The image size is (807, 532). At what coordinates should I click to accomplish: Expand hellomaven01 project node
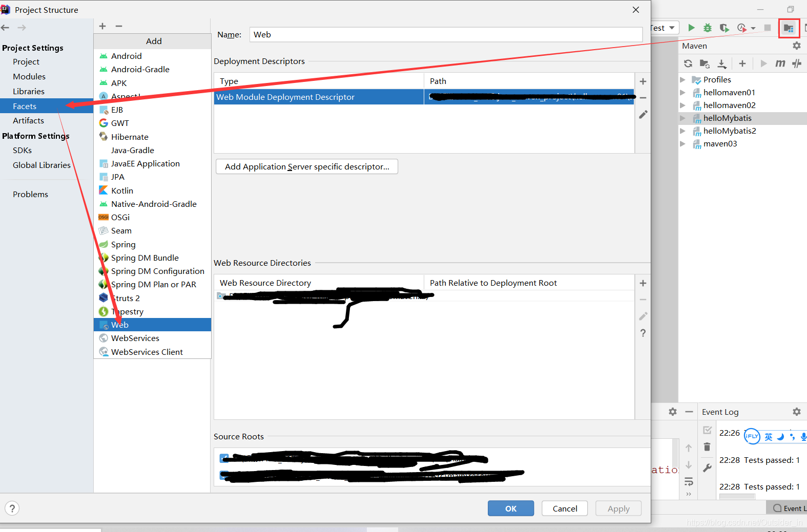(682, 93)
